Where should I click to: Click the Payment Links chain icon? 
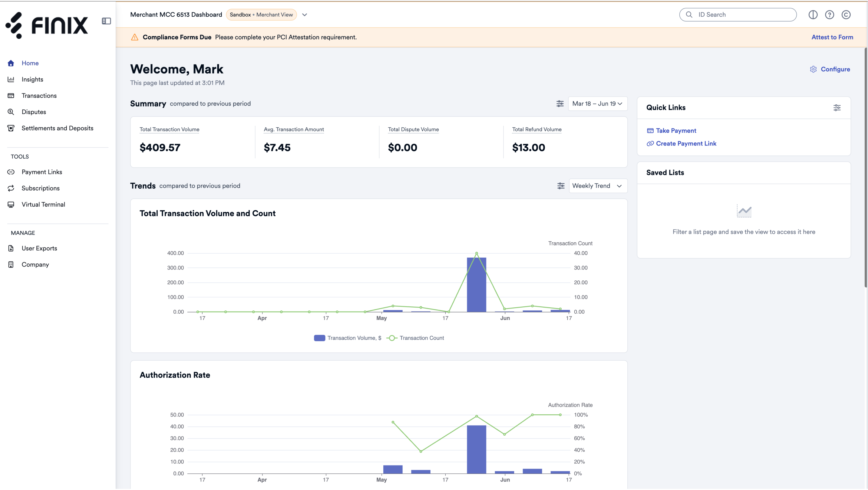click(x=11, y=172)
